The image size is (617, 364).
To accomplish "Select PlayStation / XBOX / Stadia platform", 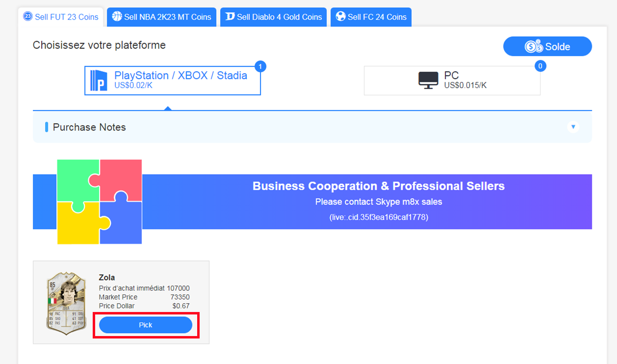I will tap(173, 80).
